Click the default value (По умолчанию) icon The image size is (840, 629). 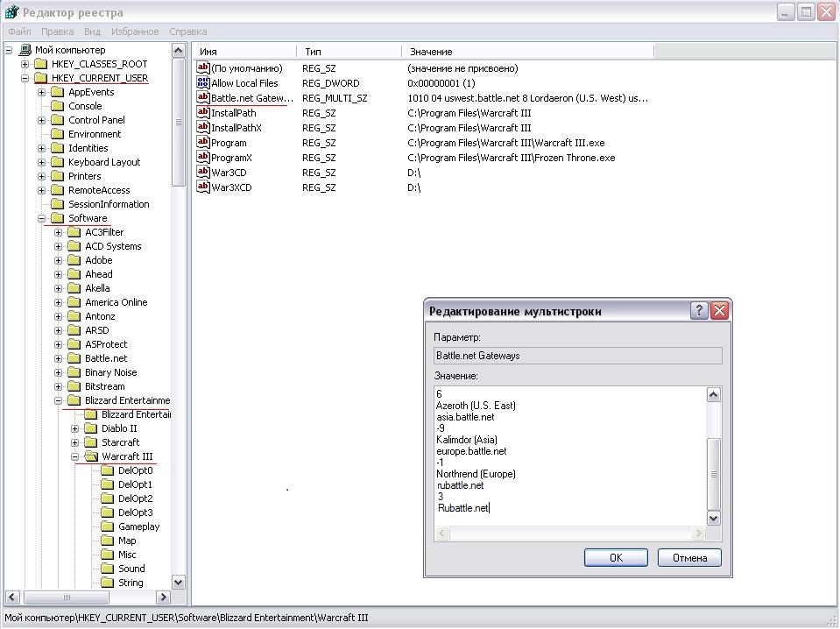click(x=202, y=68)
